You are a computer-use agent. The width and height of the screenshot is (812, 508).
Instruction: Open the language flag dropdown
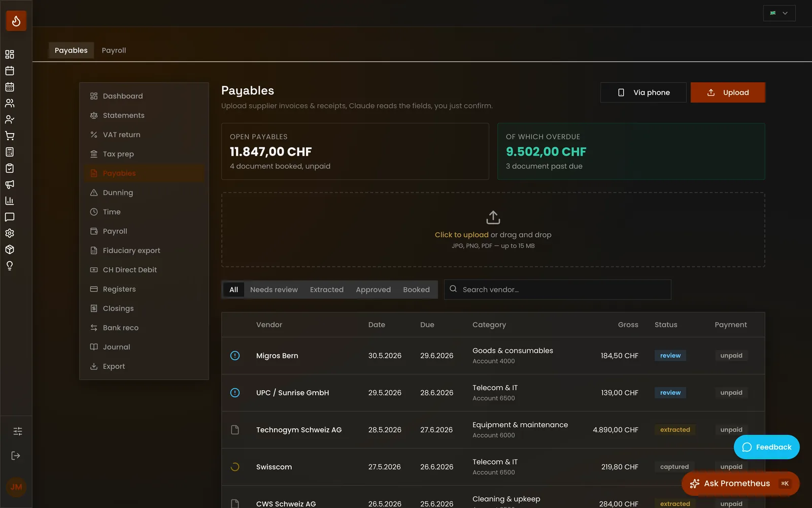779,13
